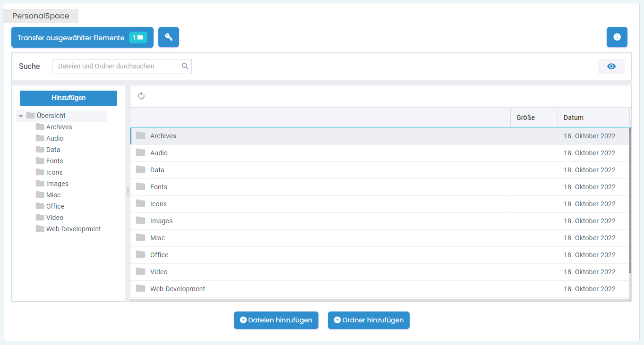Focus the Dateien und Ordner durchsuchen field
Image resolution: width=644 pixels, height=345 pixels.
pos(116,67)
